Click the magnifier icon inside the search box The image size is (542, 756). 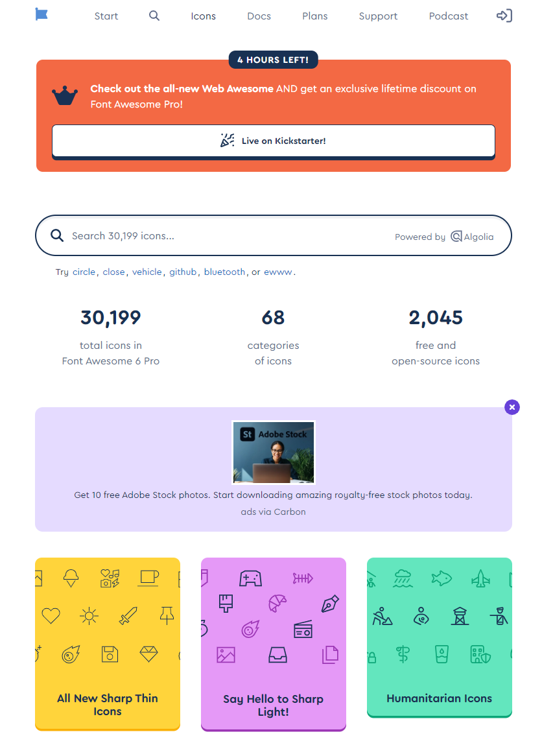pos(57,236)
